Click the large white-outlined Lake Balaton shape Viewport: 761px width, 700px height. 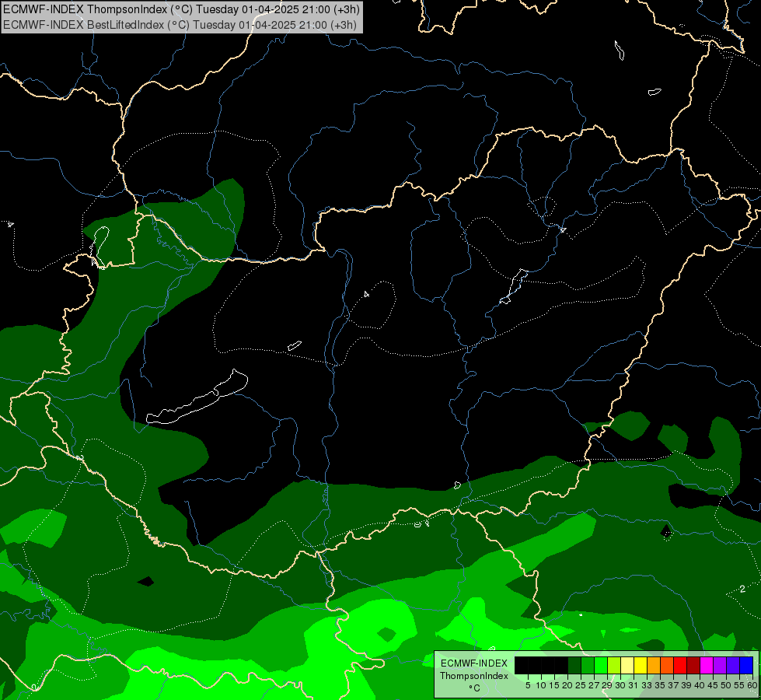197,398
